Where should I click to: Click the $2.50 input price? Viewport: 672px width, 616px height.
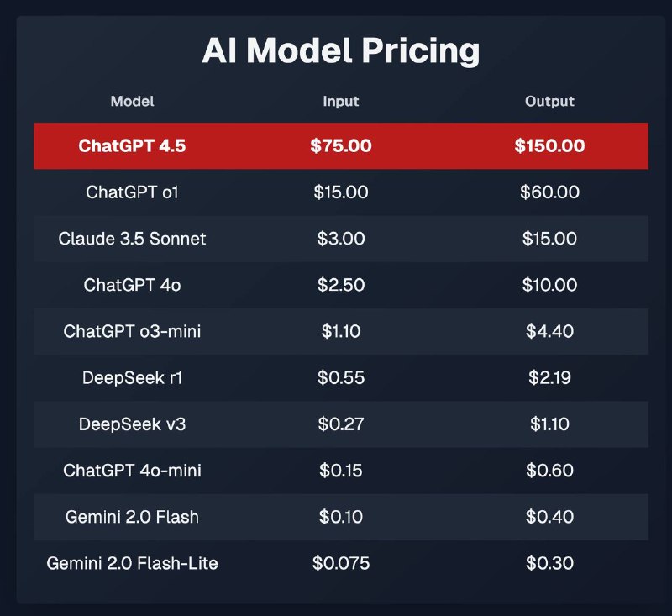[341, 285]
